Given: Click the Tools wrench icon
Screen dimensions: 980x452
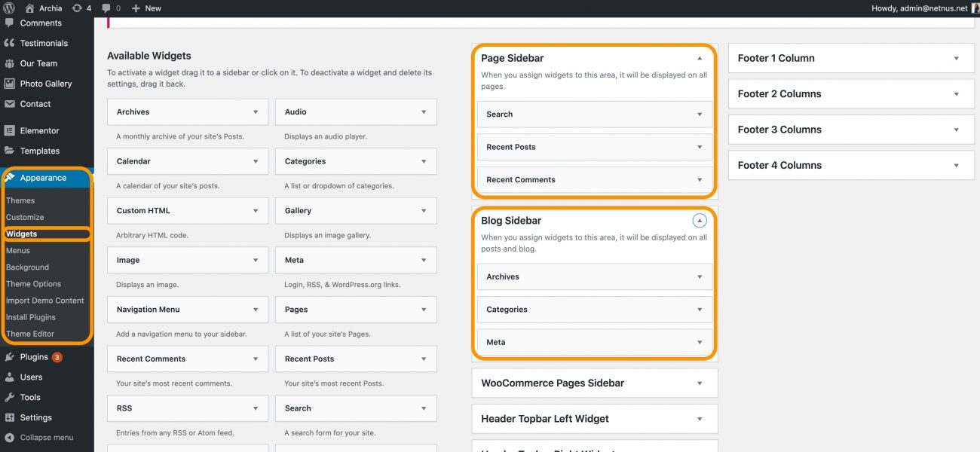Looking at the screenshot, I should coord(11,397).
